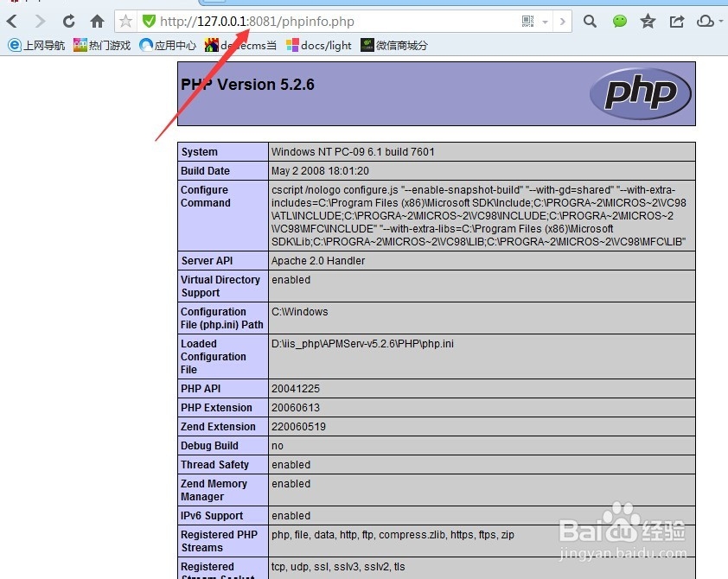
Task: Select 'tcp, udp, ssl, sslv3' transports value
Action: tap(338, 567)
